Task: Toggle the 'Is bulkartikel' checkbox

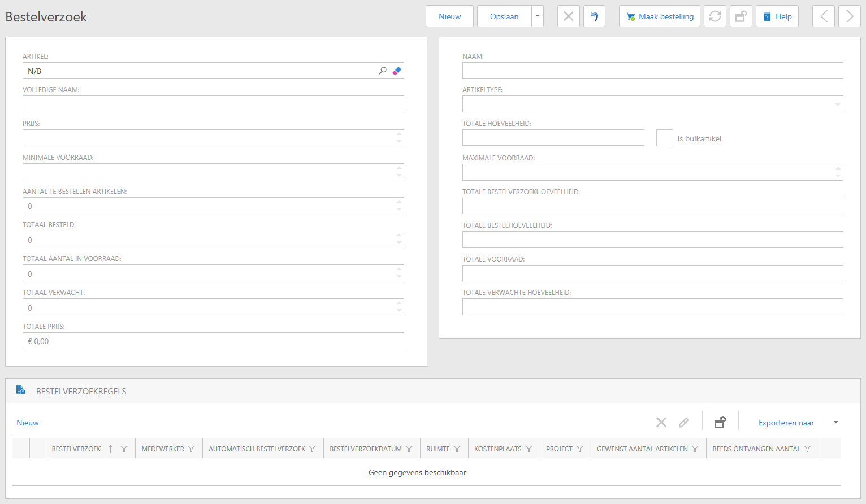Action: click(664, 138)
